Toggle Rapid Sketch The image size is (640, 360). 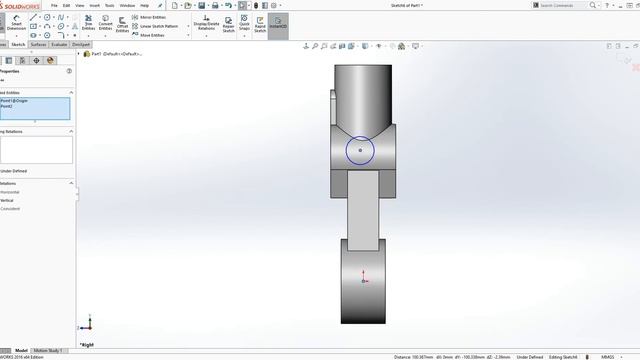pyautogui.click(x=260, y=24)
